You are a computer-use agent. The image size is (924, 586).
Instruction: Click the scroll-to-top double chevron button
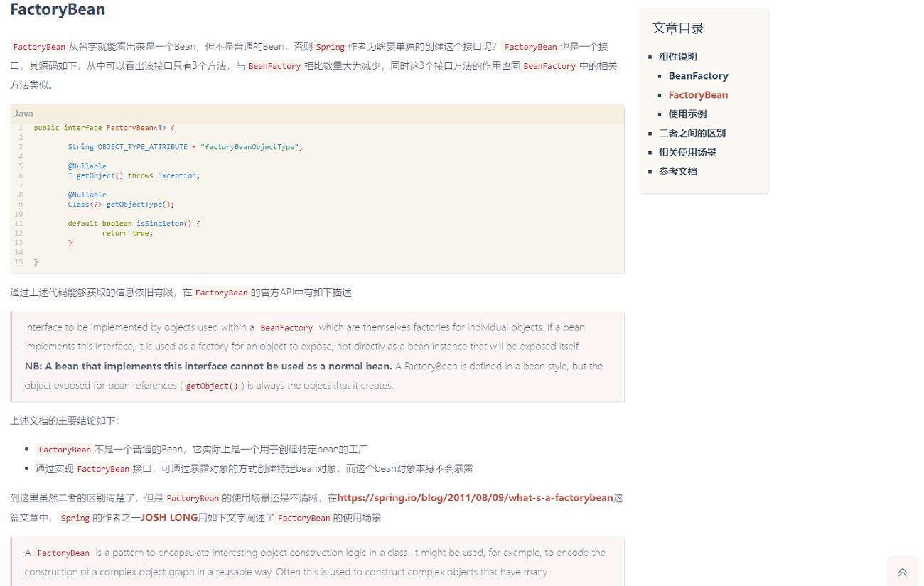[902, 572]
